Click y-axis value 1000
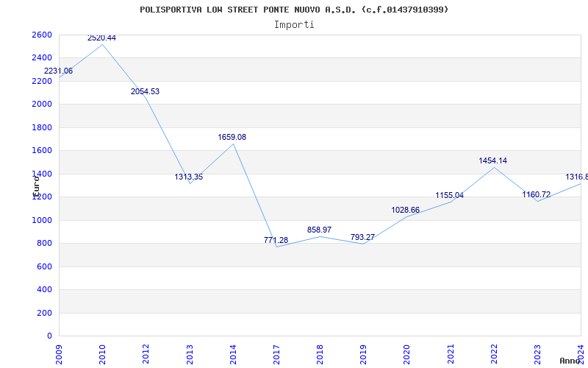The height and width of the screenshot is (368, 588). [42, 220]
